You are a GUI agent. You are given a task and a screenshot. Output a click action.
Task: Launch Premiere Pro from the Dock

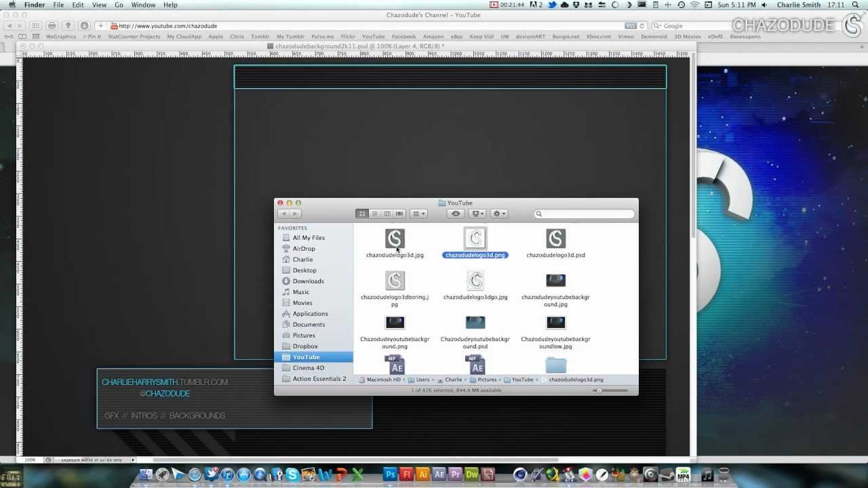[455, 474]
